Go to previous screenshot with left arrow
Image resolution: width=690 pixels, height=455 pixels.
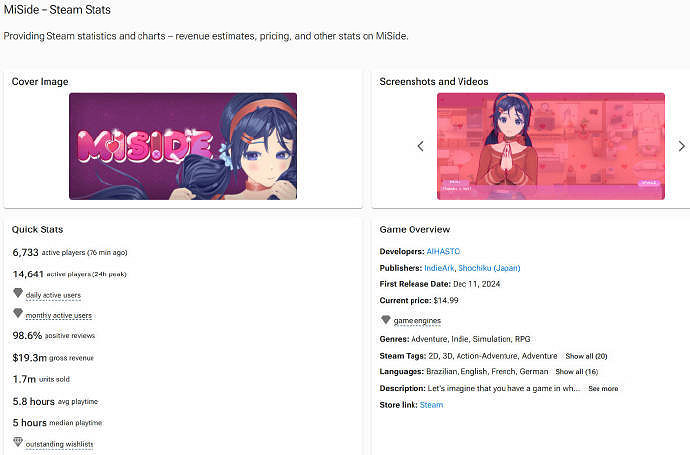pyautogui.click(x=420, y=146)
